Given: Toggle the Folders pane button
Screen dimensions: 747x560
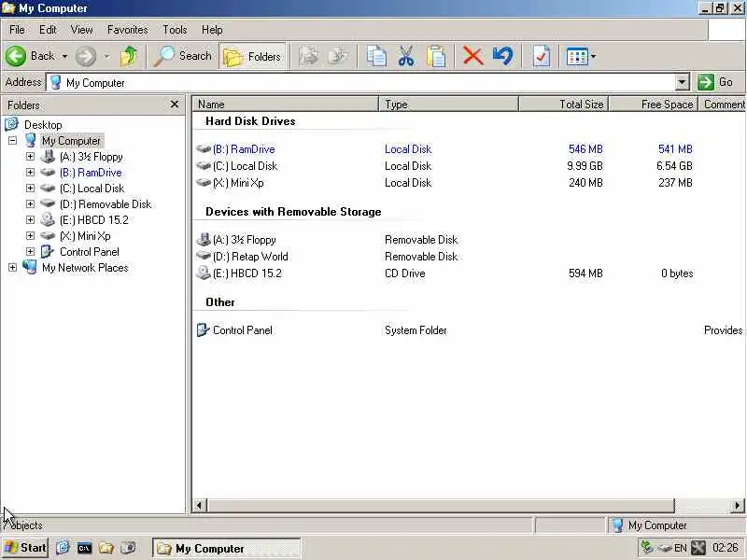Looking at the screenshot, I should tap(252, 56).
